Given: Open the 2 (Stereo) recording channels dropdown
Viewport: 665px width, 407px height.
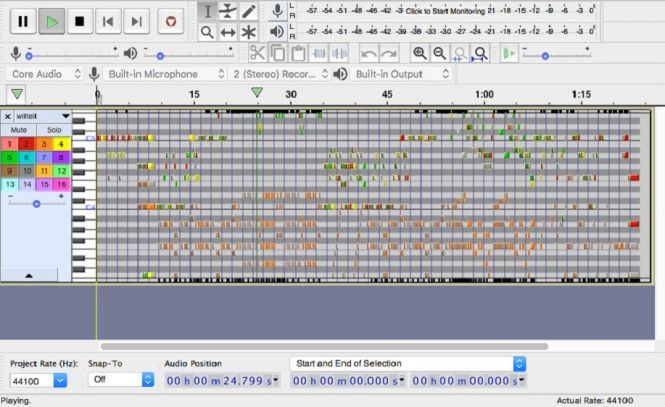Looking at the screenshot, I should (x=280, y=74).
